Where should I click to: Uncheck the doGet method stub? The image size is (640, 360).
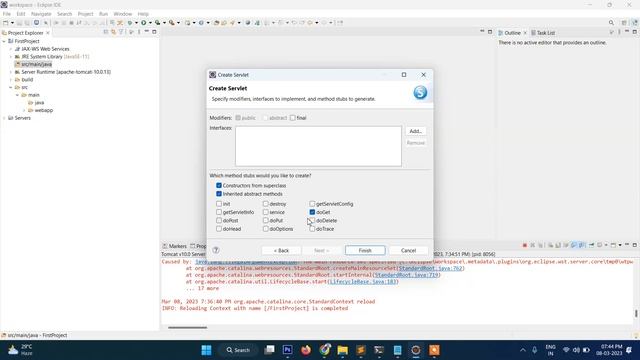tap(312, 212)
